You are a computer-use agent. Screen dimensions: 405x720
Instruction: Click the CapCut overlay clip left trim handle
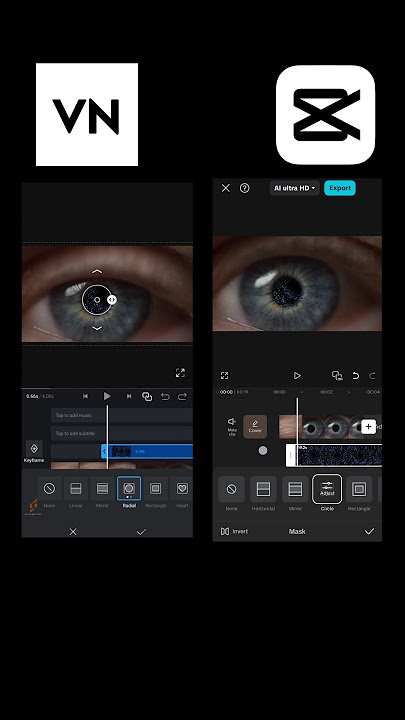click(291, 455)
